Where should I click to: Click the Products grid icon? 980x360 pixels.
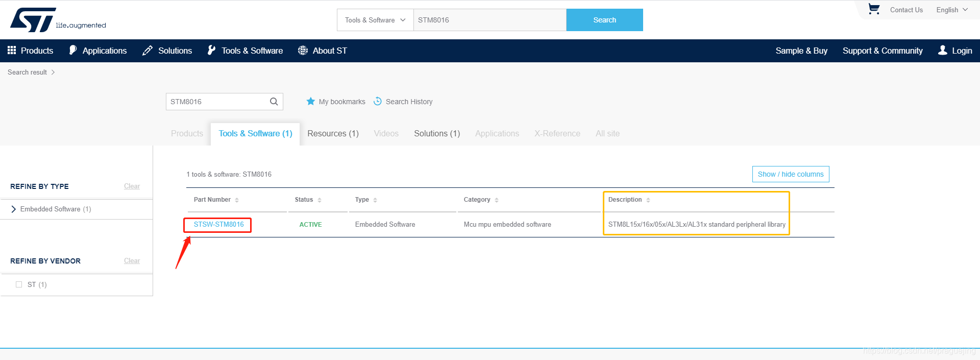click(12, 50)
